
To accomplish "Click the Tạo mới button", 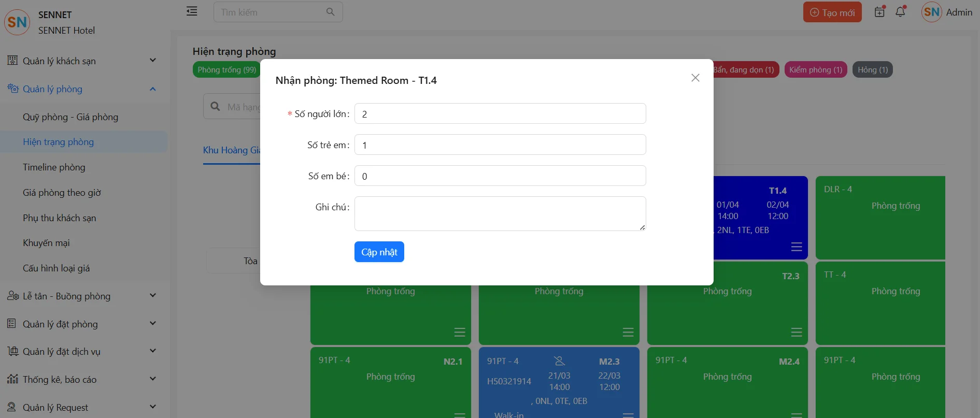I will pos(832,12).
